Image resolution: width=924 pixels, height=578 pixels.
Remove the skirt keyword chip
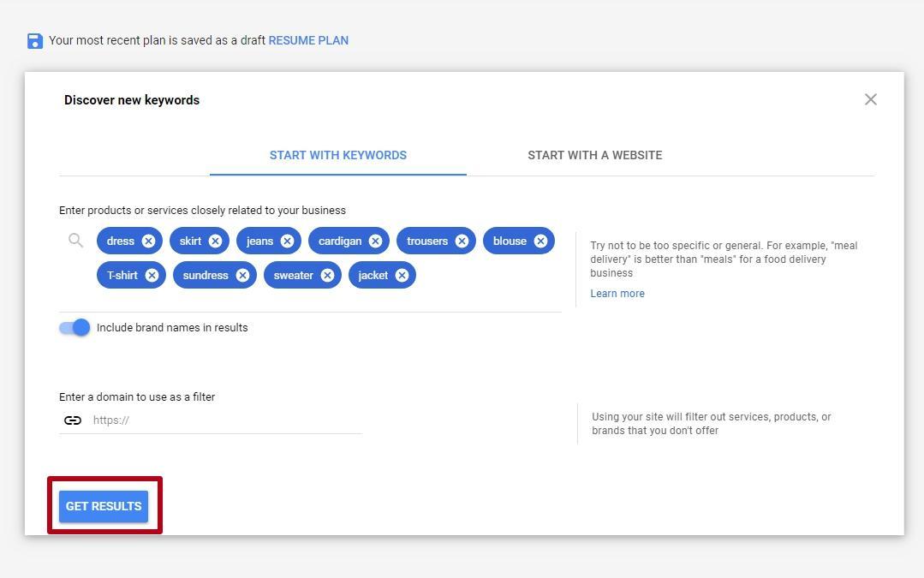[x=215, y=241]
